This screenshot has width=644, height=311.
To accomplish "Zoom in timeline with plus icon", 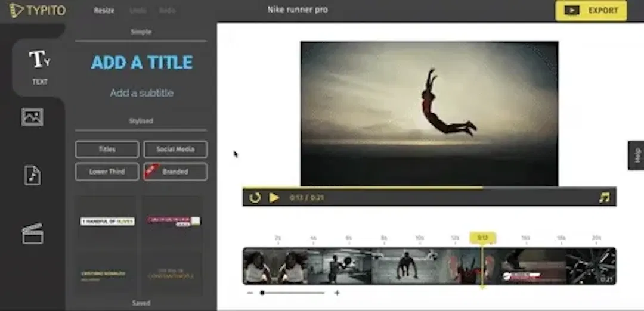I will 337,293.
